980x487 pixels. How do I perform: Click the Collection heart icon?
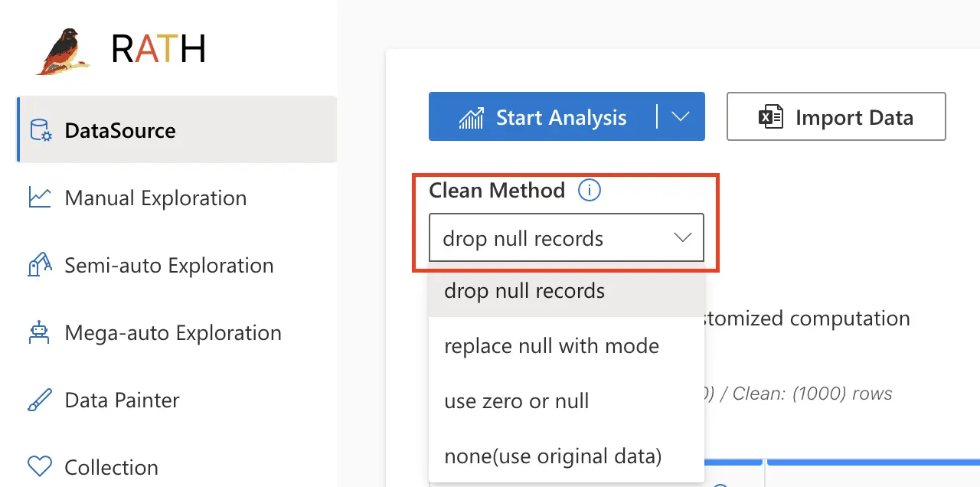[40, 466]
